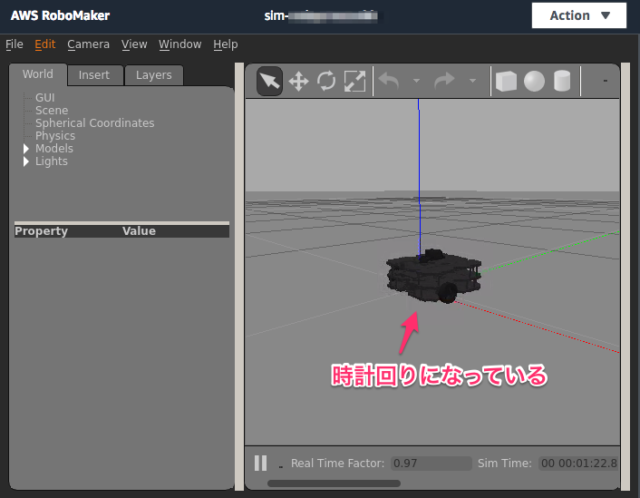Click the Sim Time label

click(504, 463)
